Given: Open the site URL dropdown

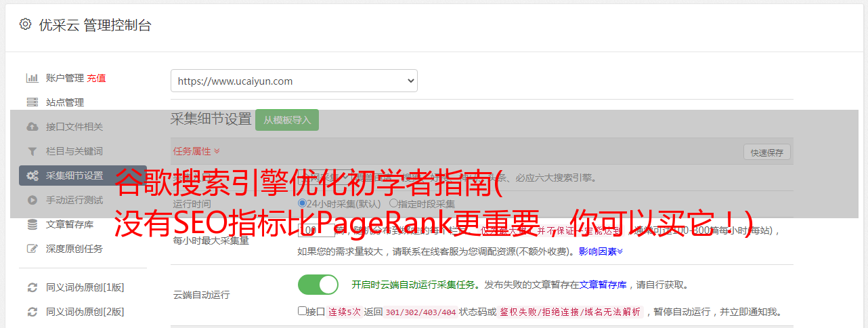Looking at the screenshot, I should [294, 81].
